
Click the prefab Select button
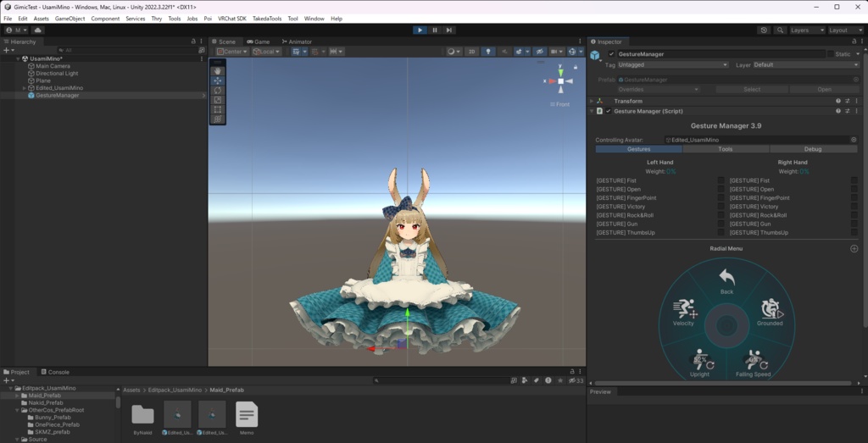click(x=752, y=89)
